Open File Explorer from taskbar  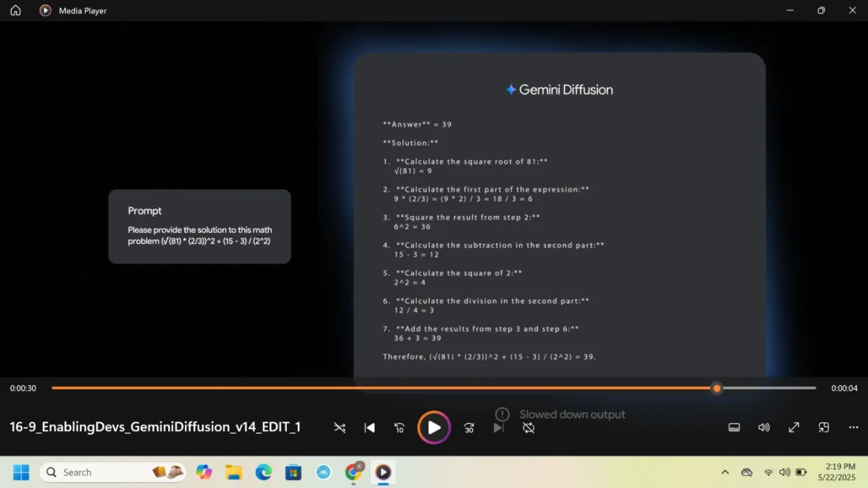[234, 472]
